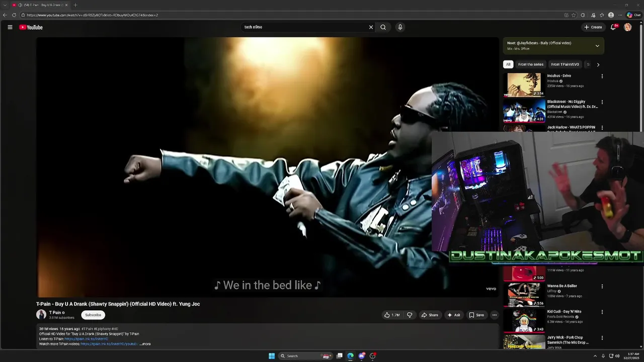
Task: Open the Kid Cudi Day 'N' Nite thumbnail
Action: pyautogui.click(x=524, y=320)
